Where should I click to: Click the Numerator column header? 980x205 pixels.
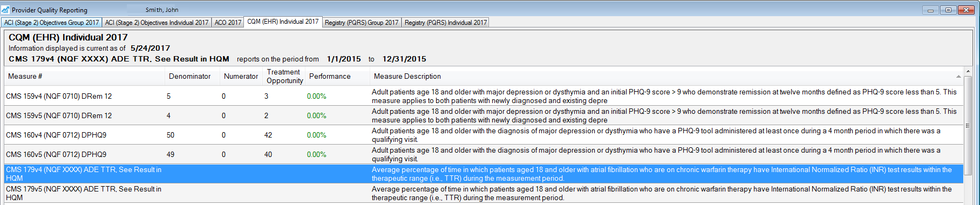[x=241, y=77]
